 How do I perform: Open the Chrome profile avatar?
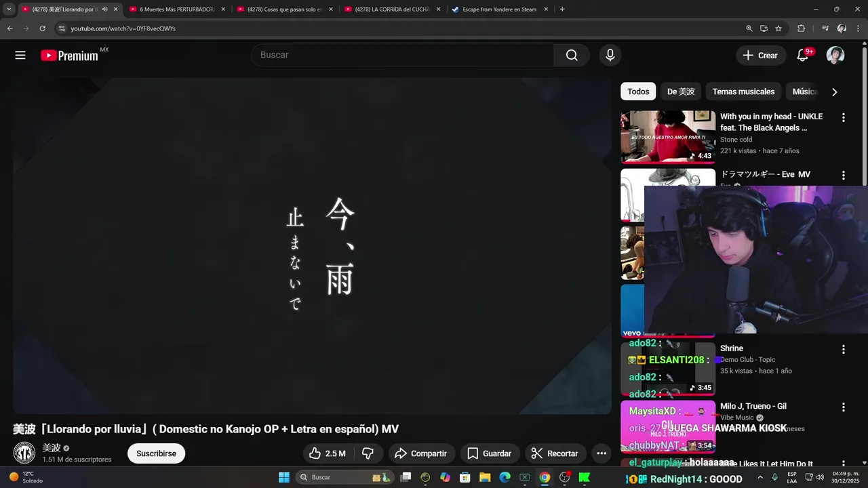[842, 28]
